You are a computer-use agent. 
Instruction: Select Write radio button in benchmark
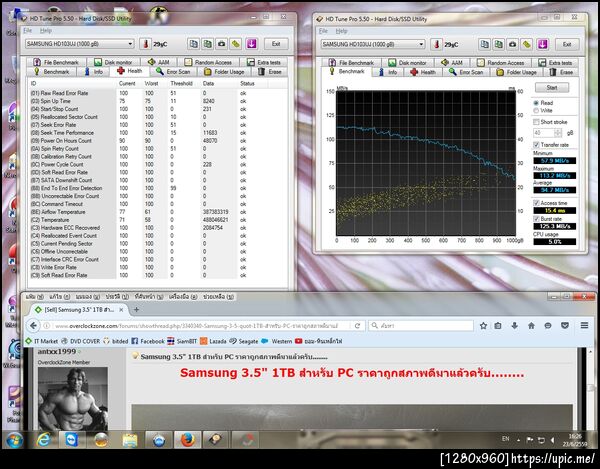click(536, 111)
